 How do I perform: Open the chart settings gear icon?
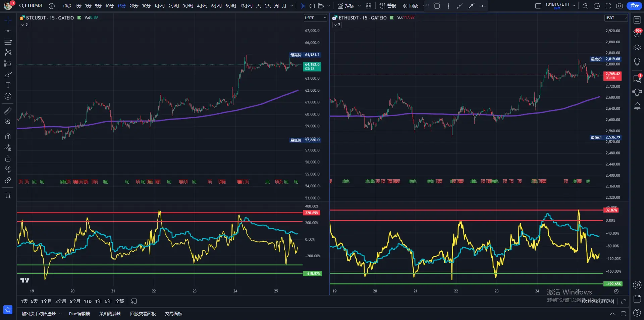pos(597,6)
